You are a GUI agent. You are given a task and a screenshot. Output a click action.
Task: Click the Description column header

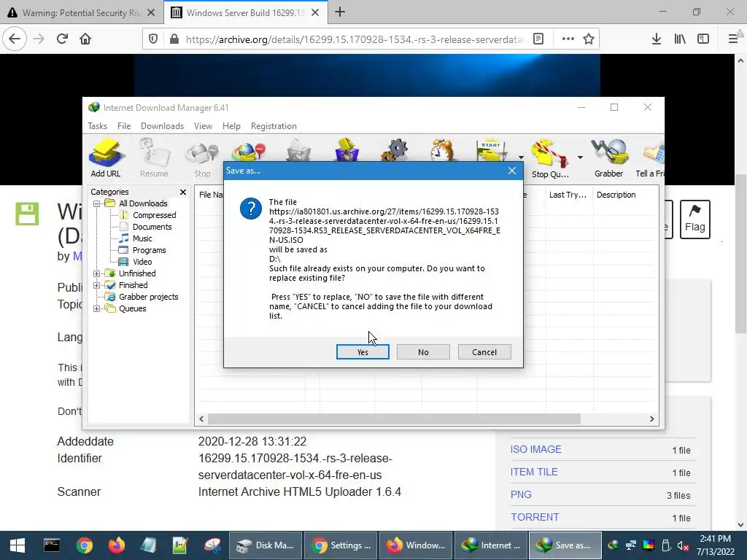tap(616, 195)
